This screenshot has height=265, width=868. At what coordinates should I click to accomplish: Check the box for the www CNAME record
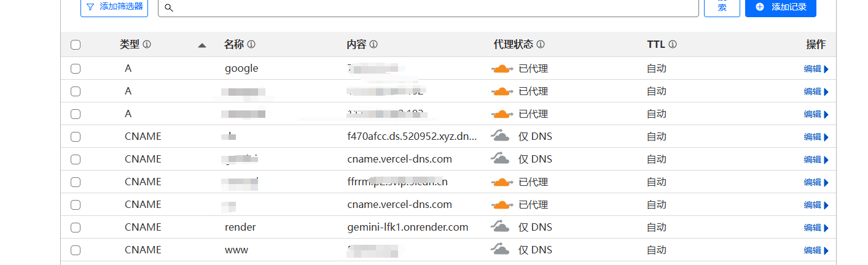(76, 250)
